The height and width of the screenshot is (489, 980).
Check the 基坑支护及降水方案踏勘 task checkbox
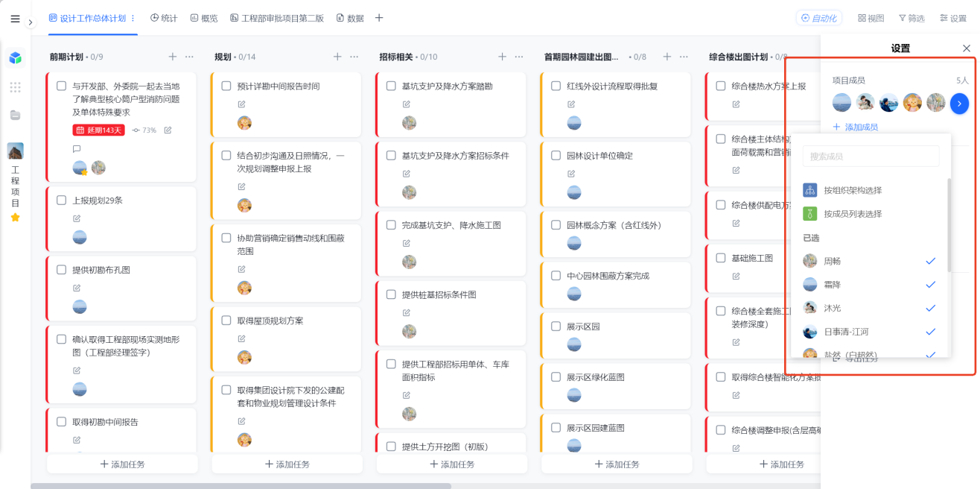(x=391, y=86)
